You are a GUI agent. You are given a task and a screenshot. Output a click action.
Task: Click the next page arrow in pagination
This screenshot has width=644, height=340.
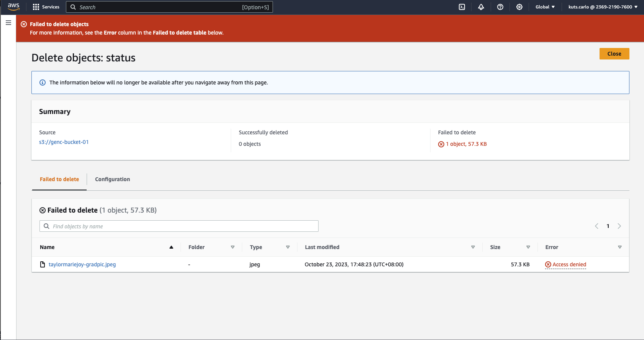click(x=619, y=226)
